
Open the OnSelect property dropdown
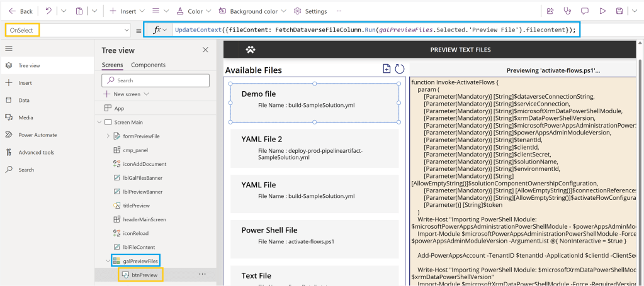click(x=127, y=30)
